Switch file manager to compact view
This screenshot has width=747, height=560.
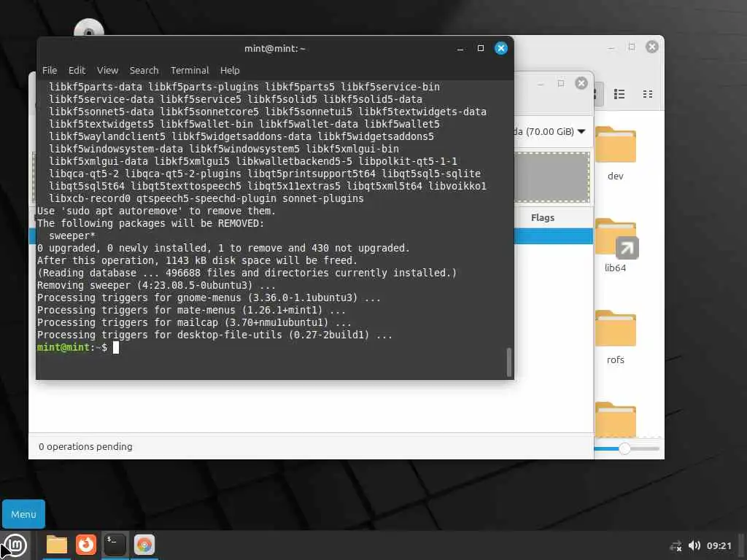click(648, 94)
